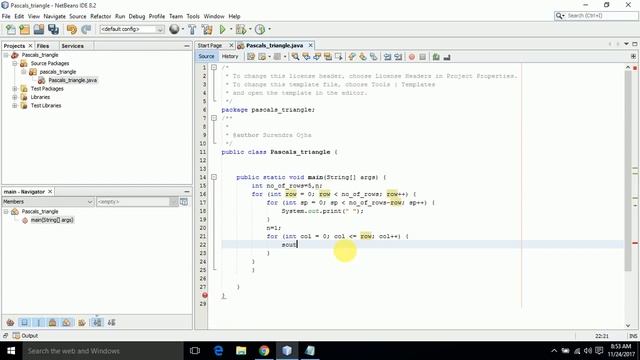
Task: Toggle Show Non-Public Members in Navigator
Action: click(x=52, y=322)
